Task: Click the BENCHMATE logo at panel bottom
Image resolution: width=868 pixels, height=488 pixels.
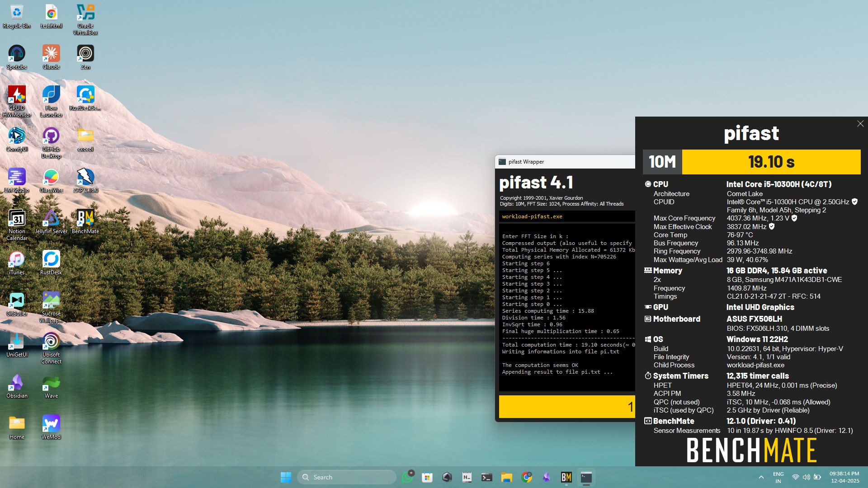Action: [x=751, y=450]
